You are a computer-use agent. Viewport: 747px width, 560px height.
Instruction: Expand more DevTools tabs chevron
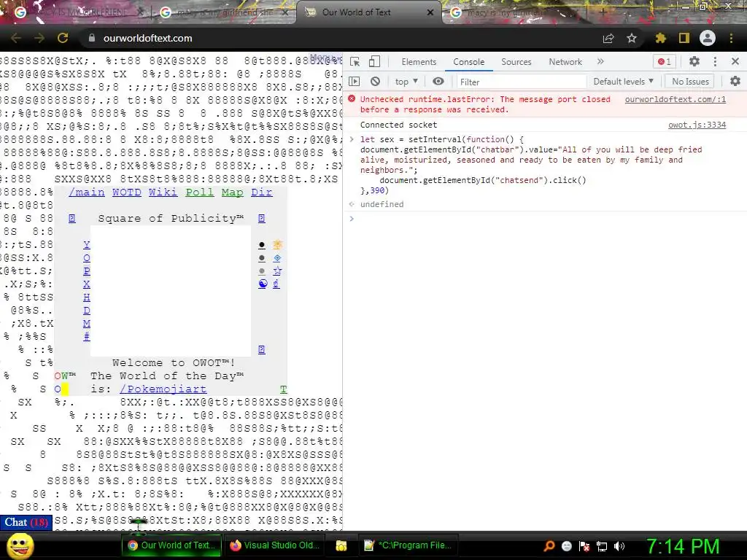coord(600,61)
